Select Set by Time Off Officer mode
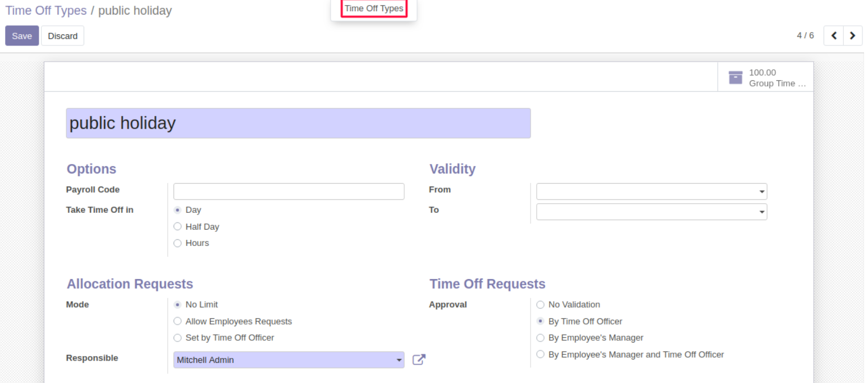 pos(178,338)
